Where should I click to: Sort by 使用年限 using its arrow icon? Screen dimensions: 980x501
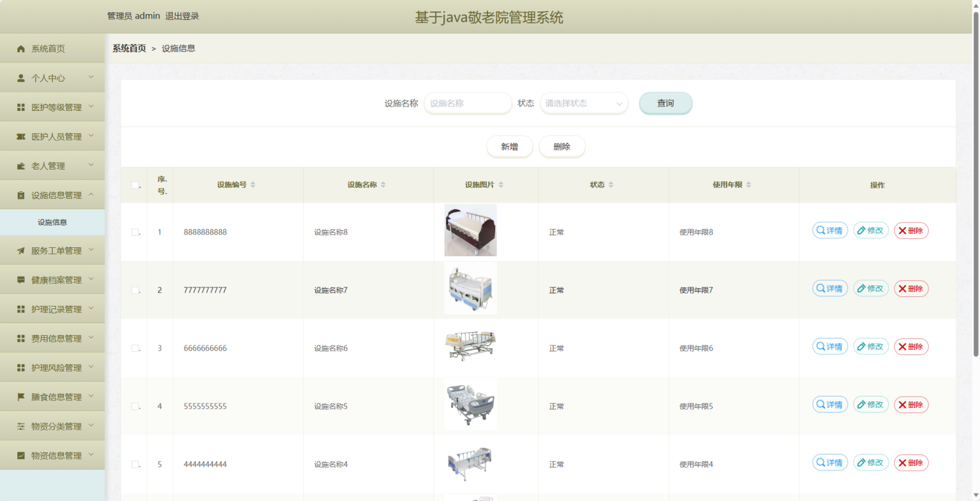pos(748,185)
